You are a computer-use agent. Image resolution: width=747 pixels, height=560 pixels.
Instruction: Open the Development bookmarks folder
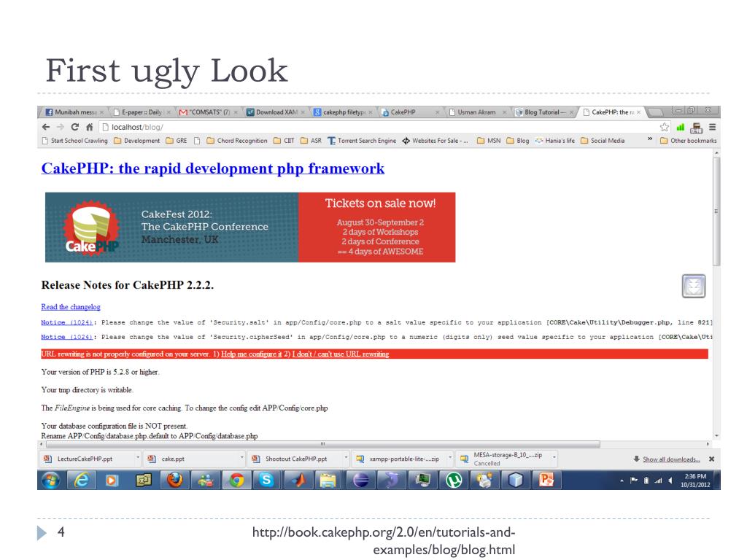[136, 141]
